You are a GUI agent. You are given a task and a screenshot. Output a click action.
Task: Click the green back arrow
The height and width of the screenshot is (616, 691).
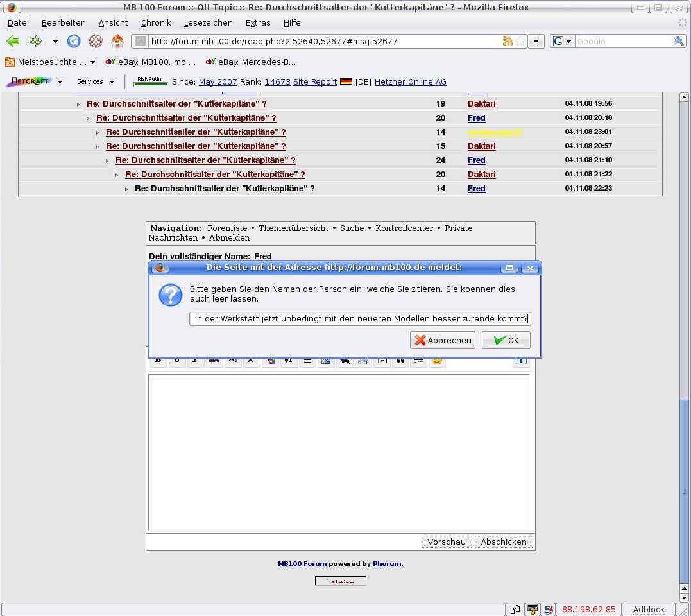coord(13,42)
